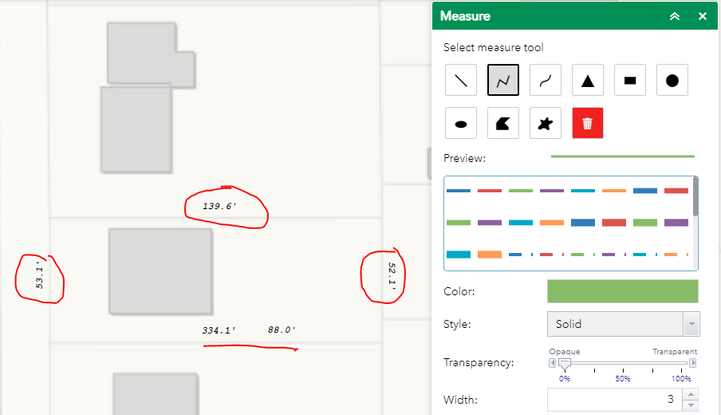Choose the first blue thin line preset

click(x=458, y=191)
